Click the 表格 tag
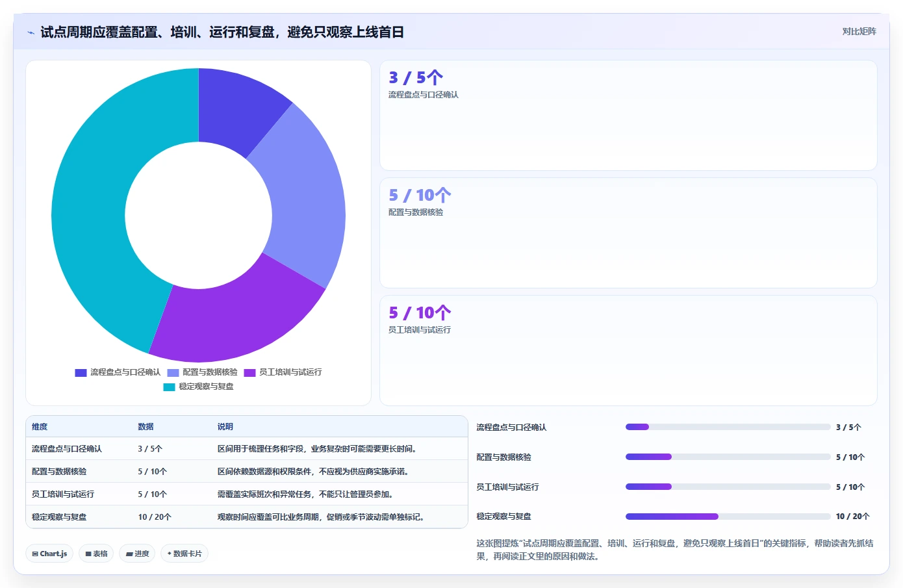The height and width of the screenshot is (588, 903). [96, 554]
